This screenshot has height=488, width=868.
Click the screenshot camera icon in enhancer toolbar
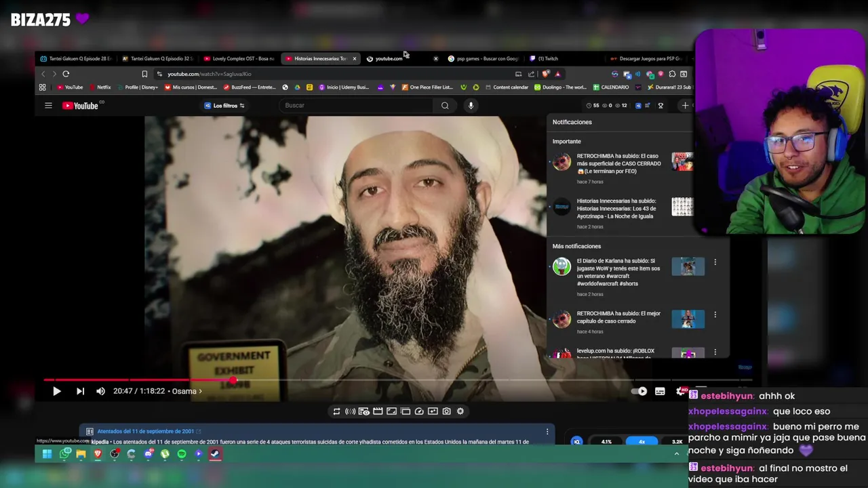[x=446, y=411]
